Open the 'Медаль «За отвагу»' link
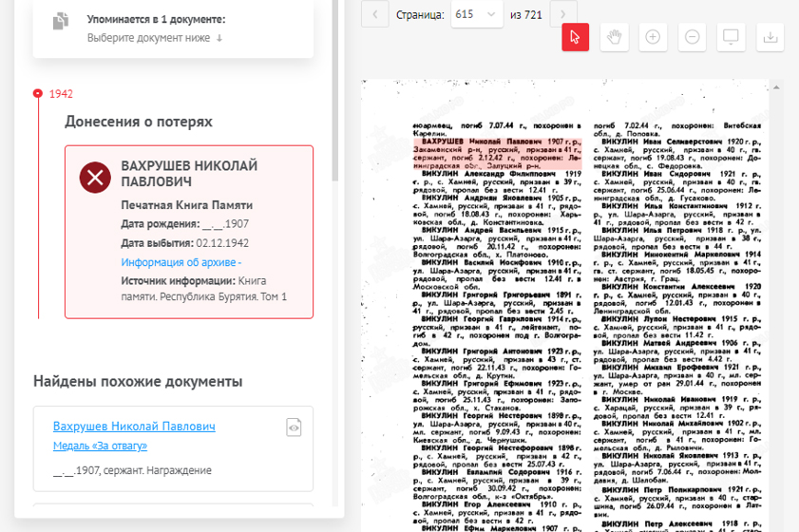Screen dimensions: 799x532 pos(100,446)
